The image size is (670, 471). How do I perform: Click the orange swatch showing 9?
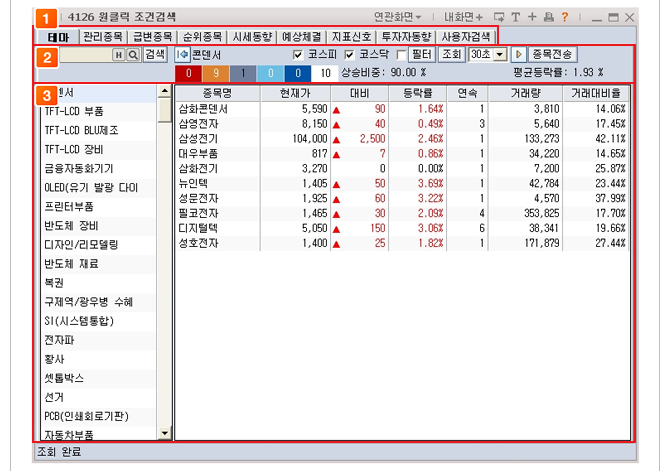click(x=216, y=73)
